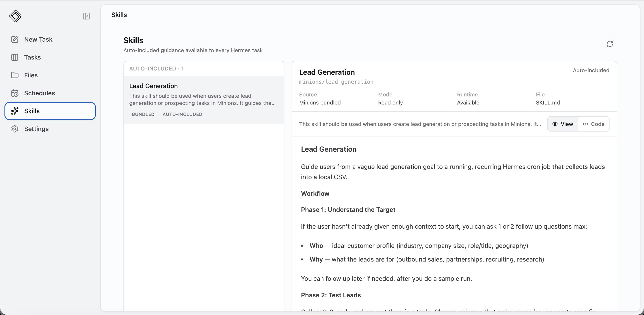The height and width of the screenshot is (315, 644).
Task: Click Lead Generation detail panel title
Action: [x=327, y=72]
